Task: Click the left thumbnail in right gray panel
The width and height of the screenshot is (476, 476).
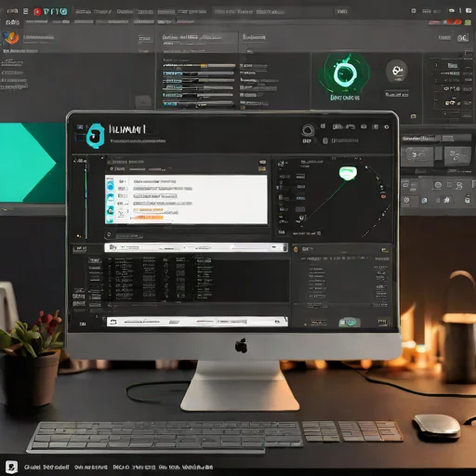Action: pos(417,155)
